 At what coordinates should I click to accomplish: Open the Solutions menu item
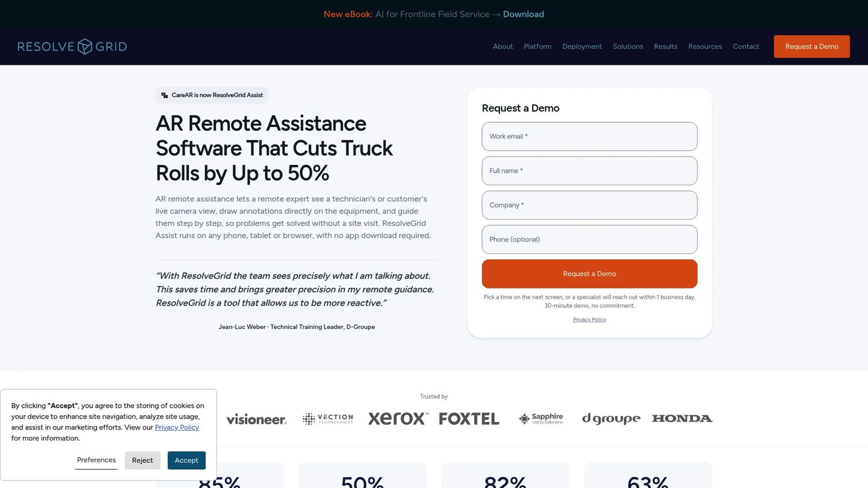(628, 46)
